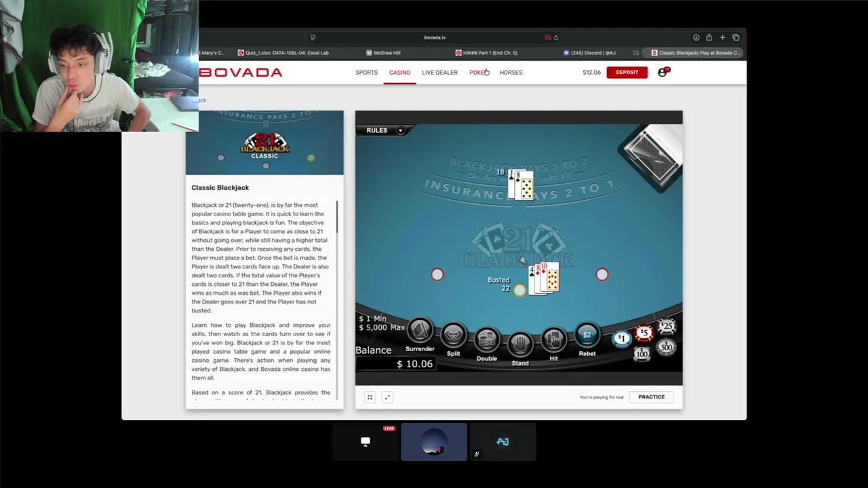Select the middle carousel dot
The width and height of the screenshot is (868, 488).
coord(265,165)
